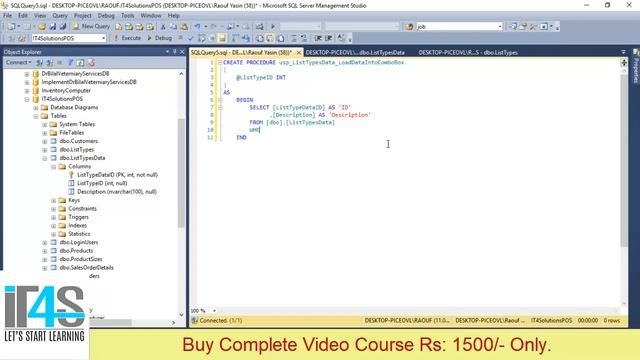
Task: Select the Description nvarchar(100) column
Action: (117, 191)
